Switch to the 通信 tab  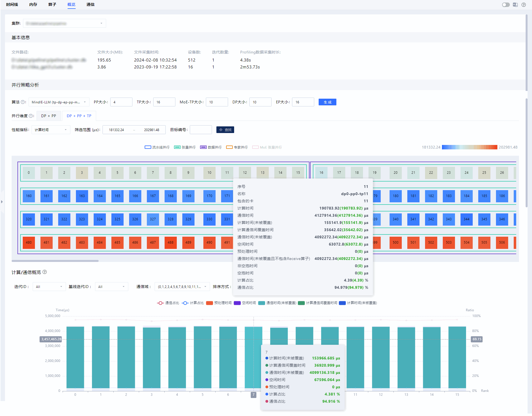91,5
